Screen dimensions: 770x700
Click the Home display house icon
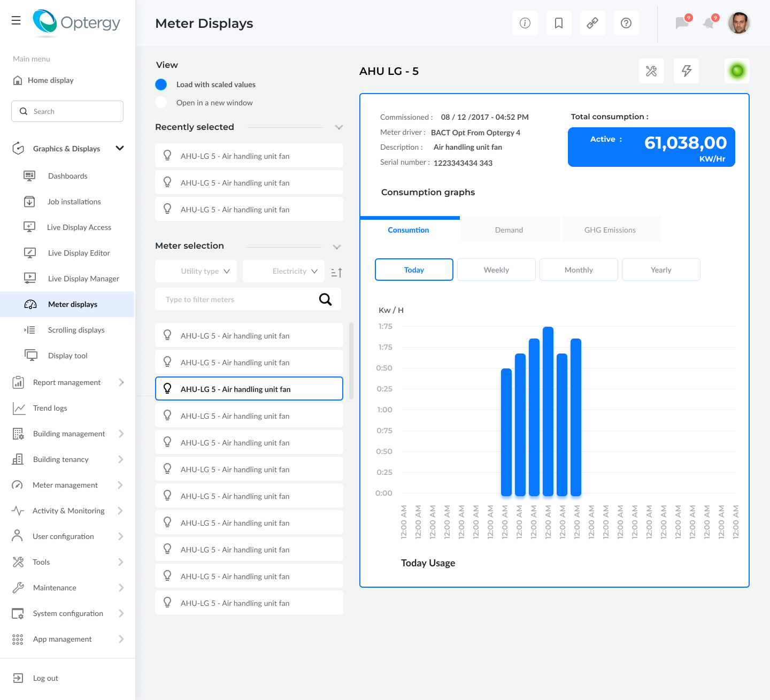click(x=18, y=80)
